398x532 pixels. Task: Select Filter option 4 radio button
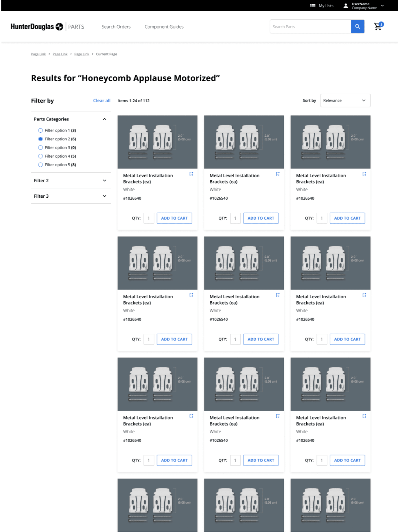pos(40,156)
